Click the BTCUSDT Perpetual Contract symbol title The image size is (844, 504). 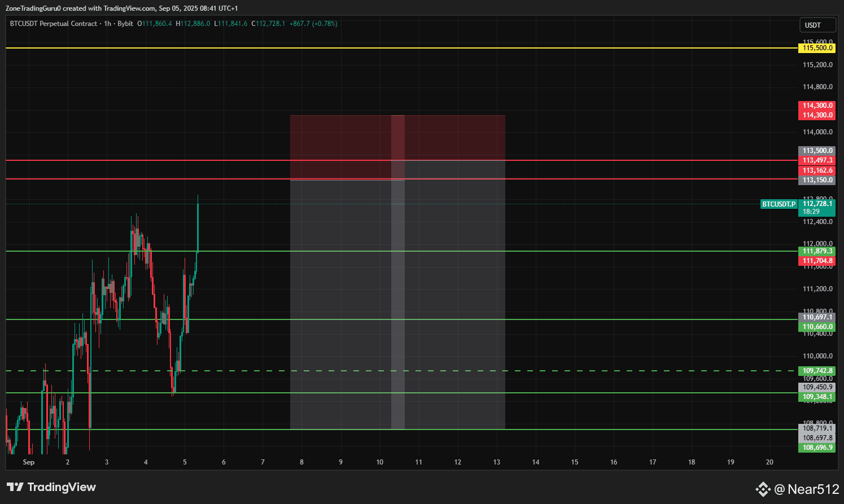[54, 24]
